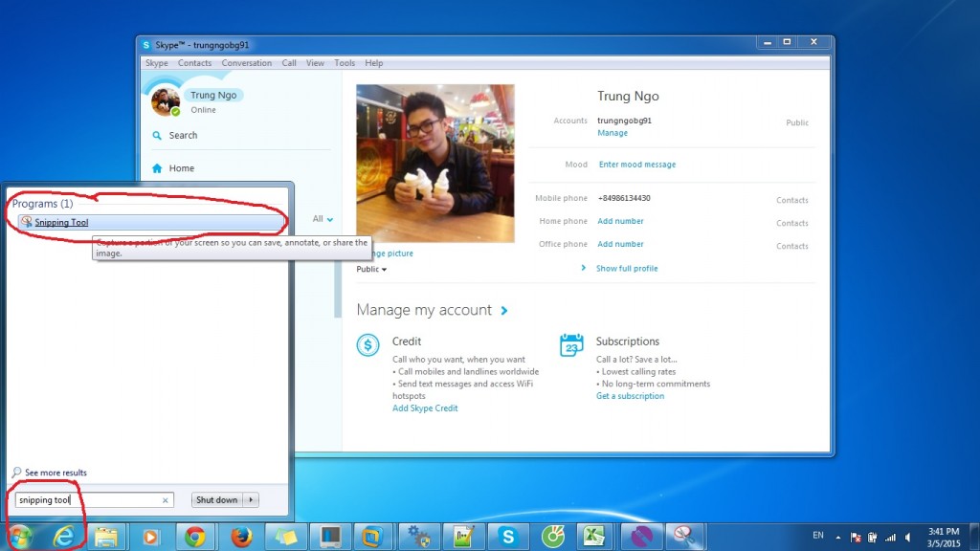Screen dimensions: 980x551
Task: Open the Skype menu
Action: pos(156,63)
